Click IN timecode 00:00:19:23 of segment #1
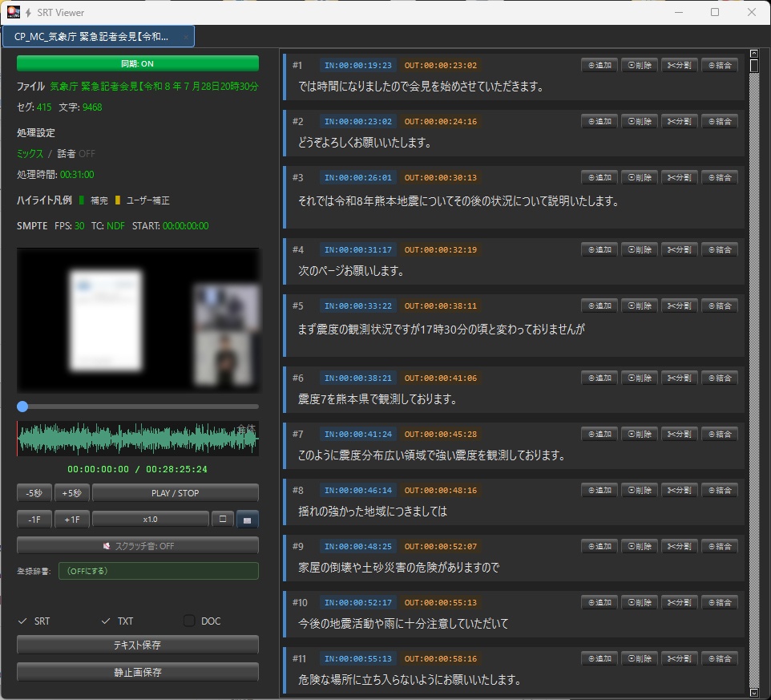771x700 pixels. point(358,65)
